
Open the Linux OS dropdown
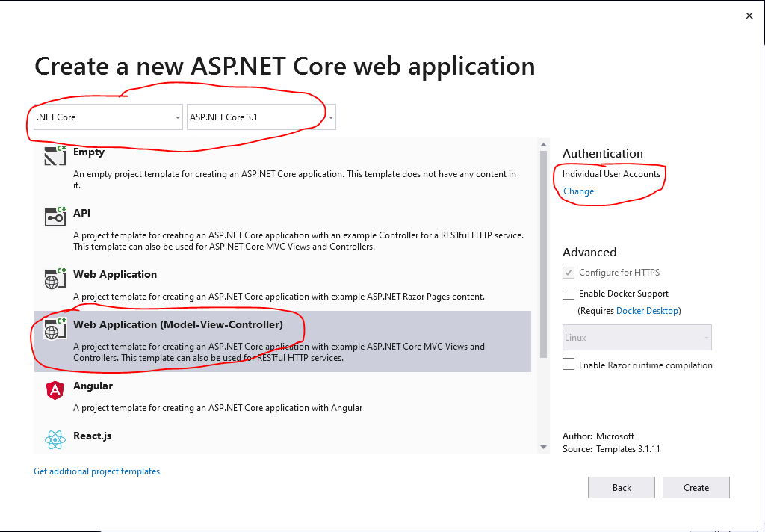point(637,337)
